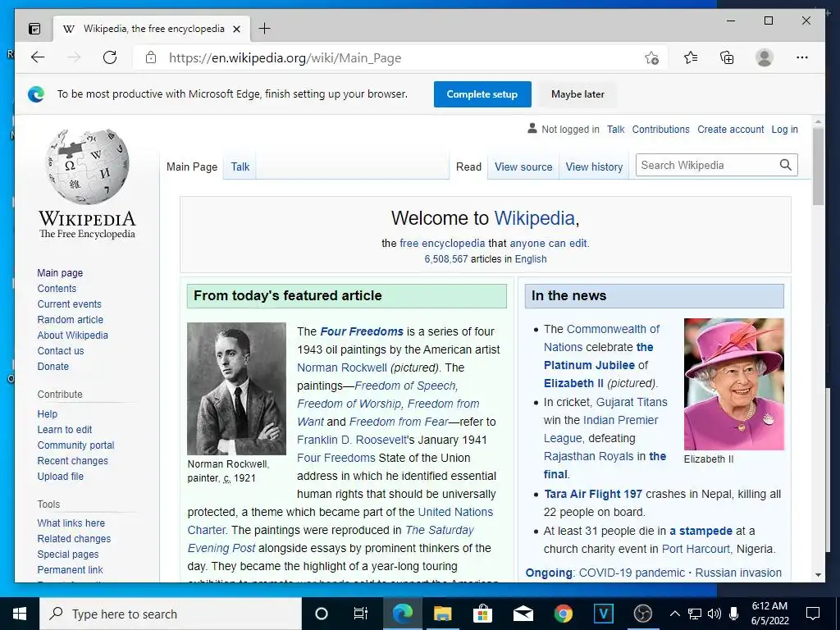Open Random article in sidebar
840x630 pixels.
point(71,320)
